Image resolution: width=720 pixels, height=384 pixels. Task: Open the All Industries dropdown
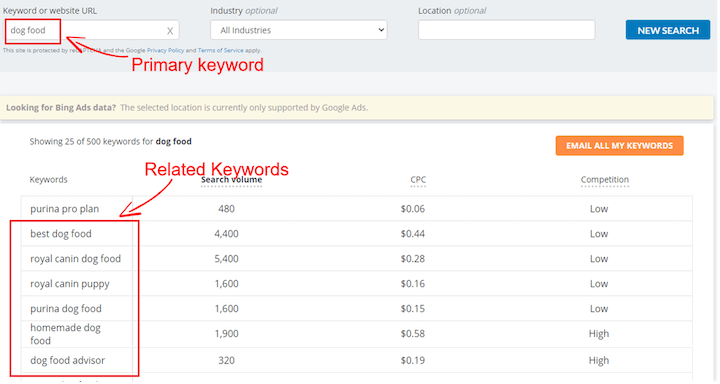point(298,30)
